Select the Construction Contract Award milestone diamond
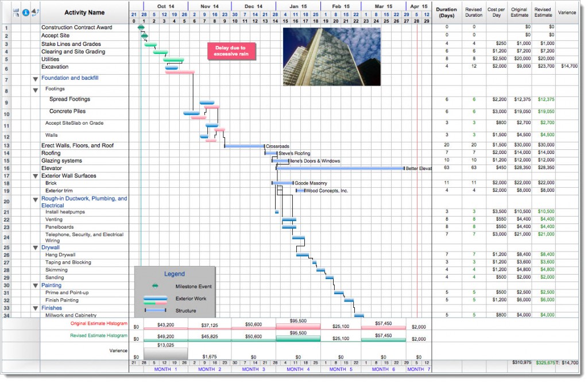The height and width of the screenshot is (382, 588). tap(141, 28)
